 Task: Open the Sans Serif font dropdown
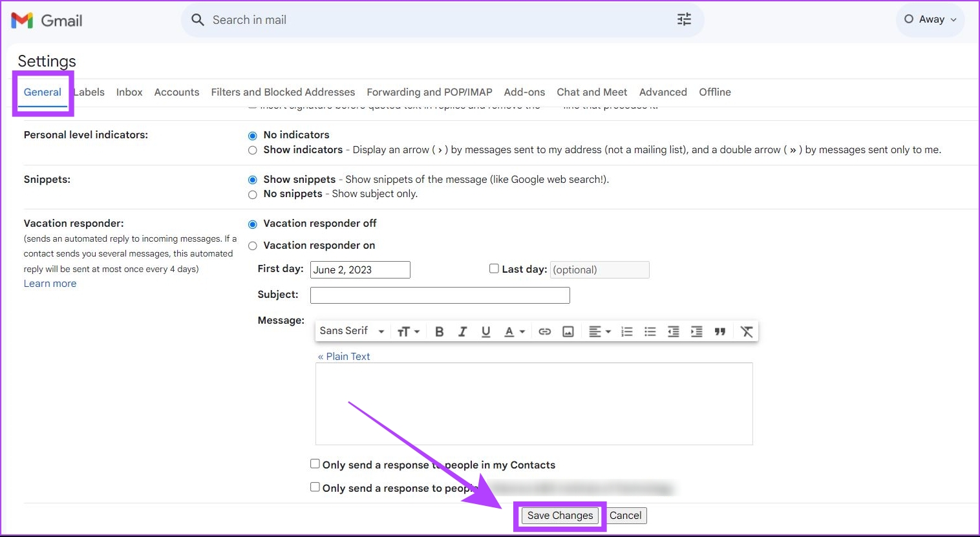[x=351, y=330]
